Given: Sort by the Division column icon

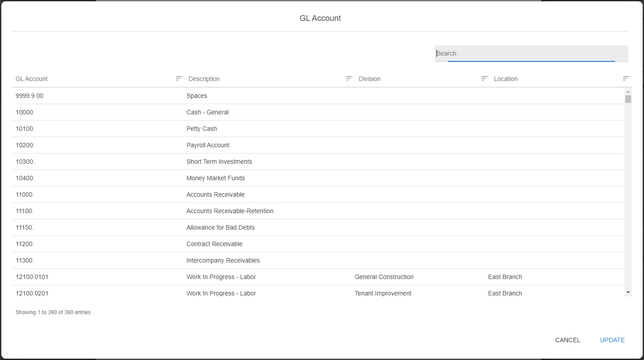Looking at the screenshot, I should tap(485, 78).
